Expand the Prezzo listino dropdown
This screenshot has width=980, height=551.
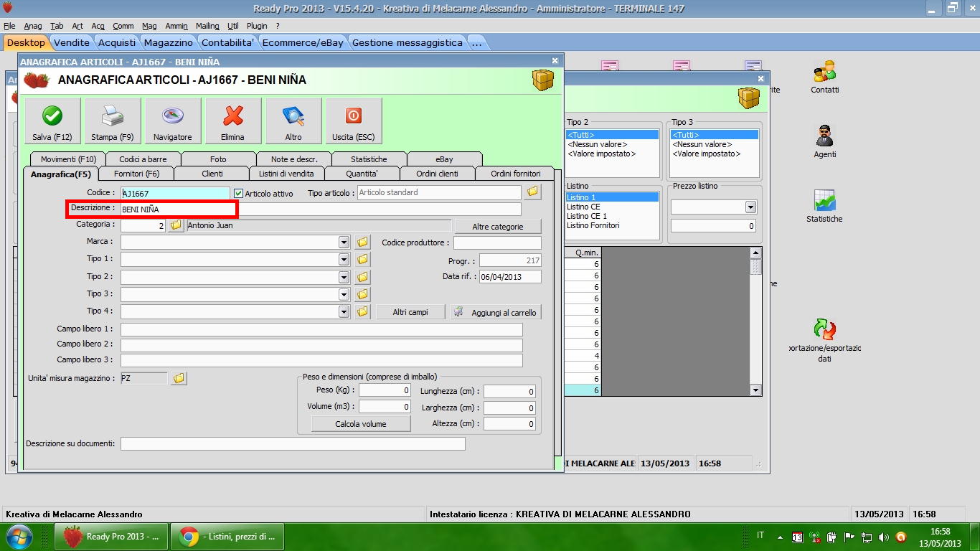tap(750, 207)
